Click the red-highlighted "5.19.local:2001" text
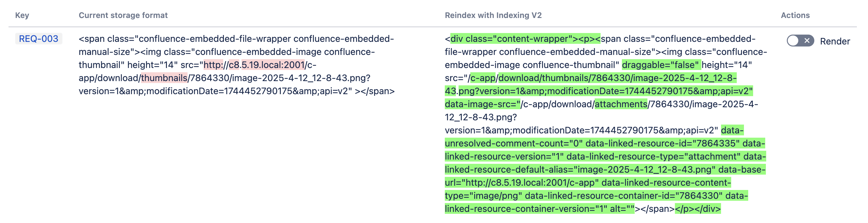The width and height of the screenshot is (868, 223). point(273,65)
